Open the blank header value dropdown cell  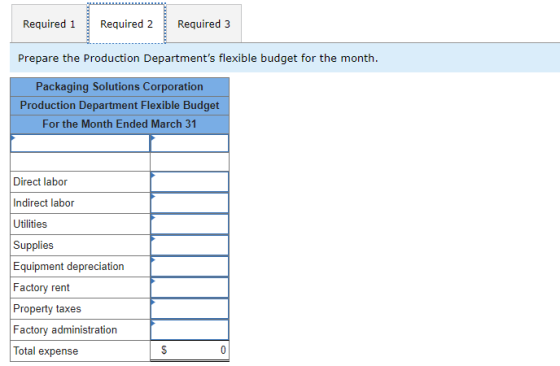190,143
